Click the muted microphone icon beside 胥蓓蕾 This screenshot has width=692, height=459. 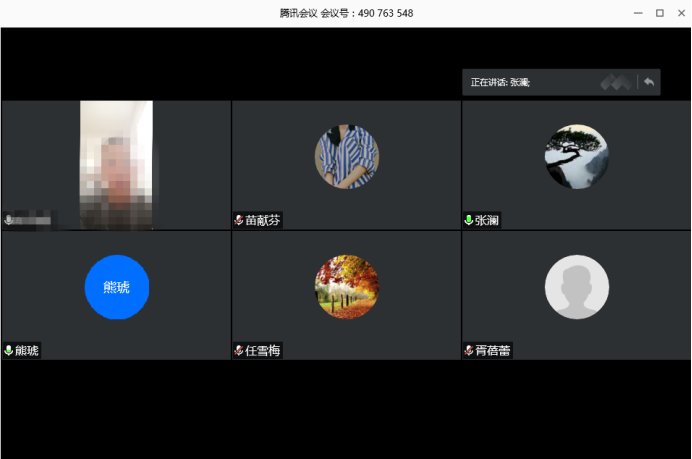click(469, 350)
